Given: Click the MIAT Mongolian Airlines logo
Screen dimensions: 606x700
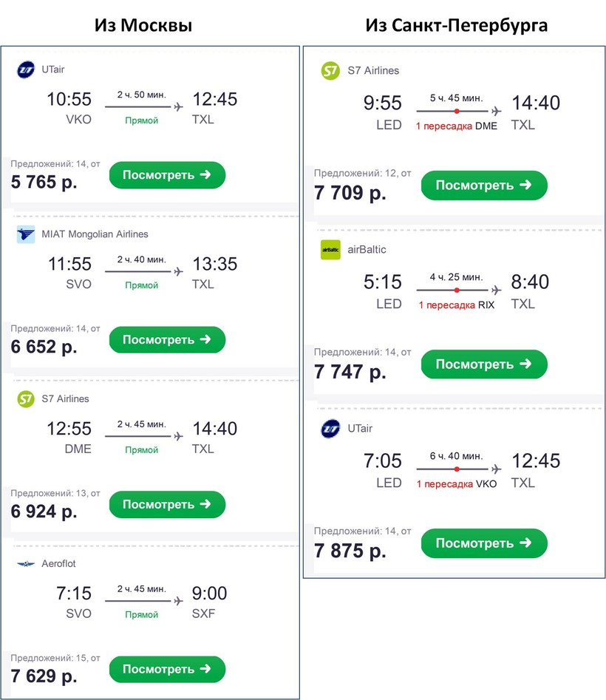Looking at the screenshot, I should [x=26, y=234].
